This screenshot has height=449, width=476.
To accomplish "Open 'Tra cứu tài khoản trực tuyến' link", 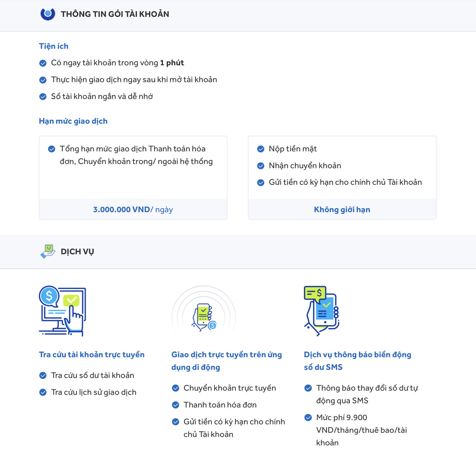I will (92, 355).
